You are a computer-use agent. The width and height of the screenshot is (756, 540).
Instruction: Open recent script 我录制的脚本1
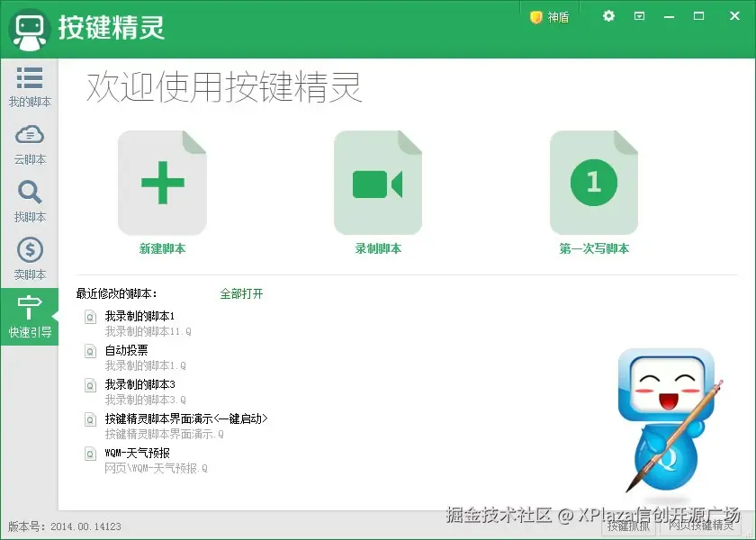[139, 316]
